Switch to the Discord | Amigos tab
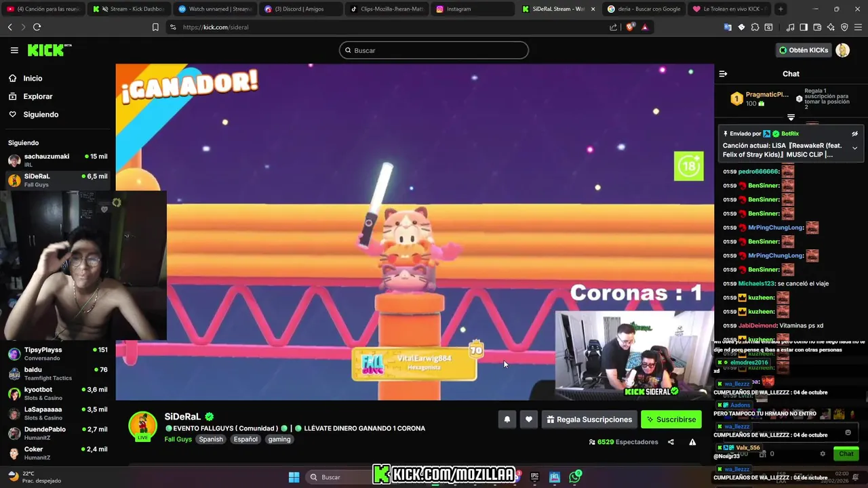The width and height of the screenshot is (868, 488). pos(300,9)
